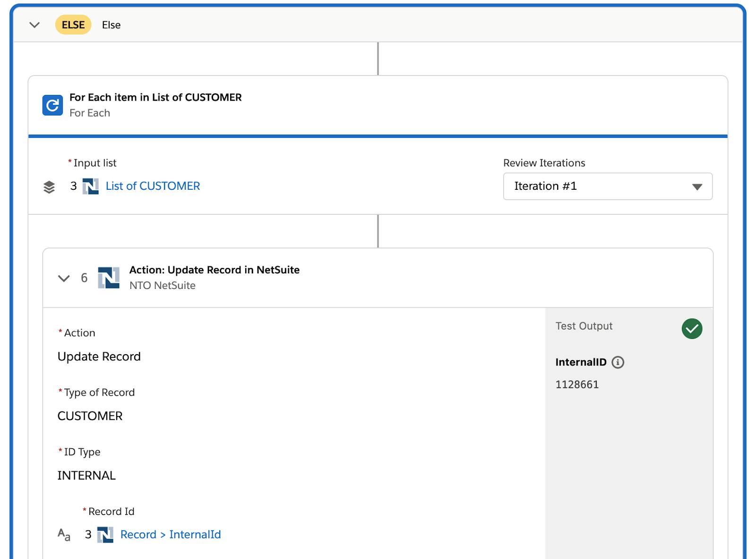The width and height of the screenshot is (756, 559).
Task: Click the green test success checkmark
Action: [x=692, y=329]
